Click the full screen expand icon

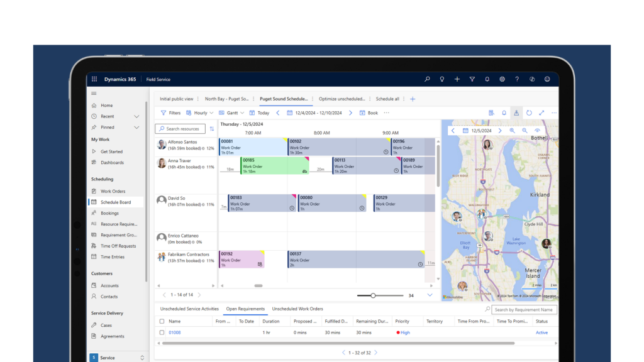pyautogui.click(x=541, y=113)
